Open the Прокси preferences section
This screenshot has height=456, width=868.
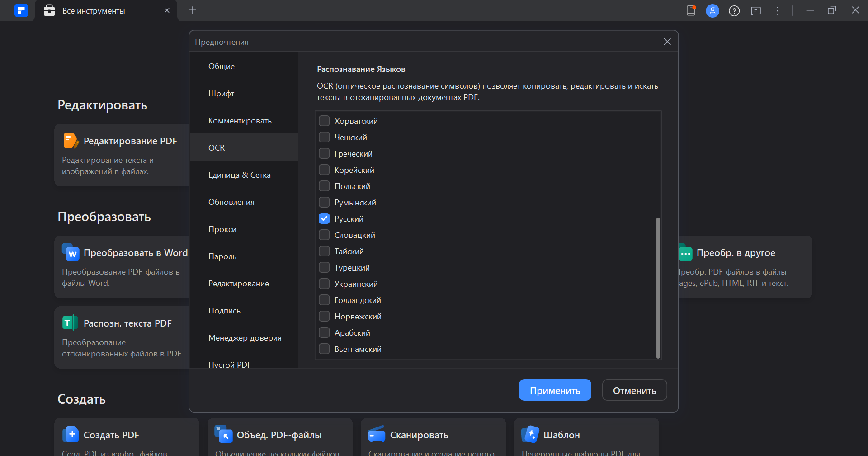(244, 229)
